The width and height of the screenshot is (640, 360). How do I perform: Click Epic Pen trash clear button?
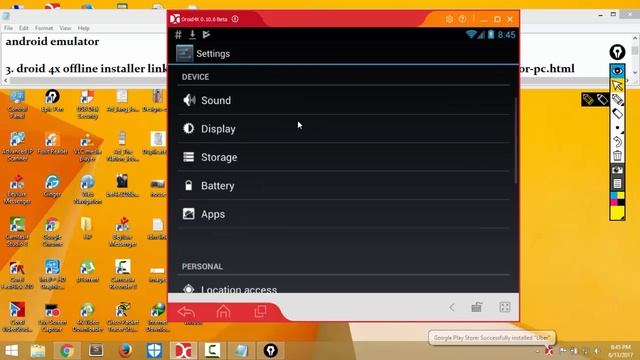click(617, 156)
